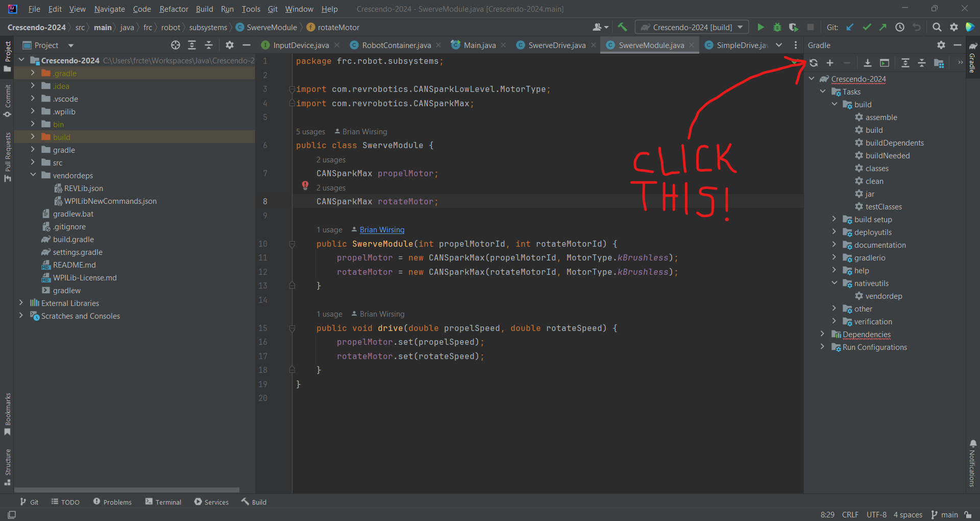
Task: Download sources in Gradle panel
Action: point(867,63)
